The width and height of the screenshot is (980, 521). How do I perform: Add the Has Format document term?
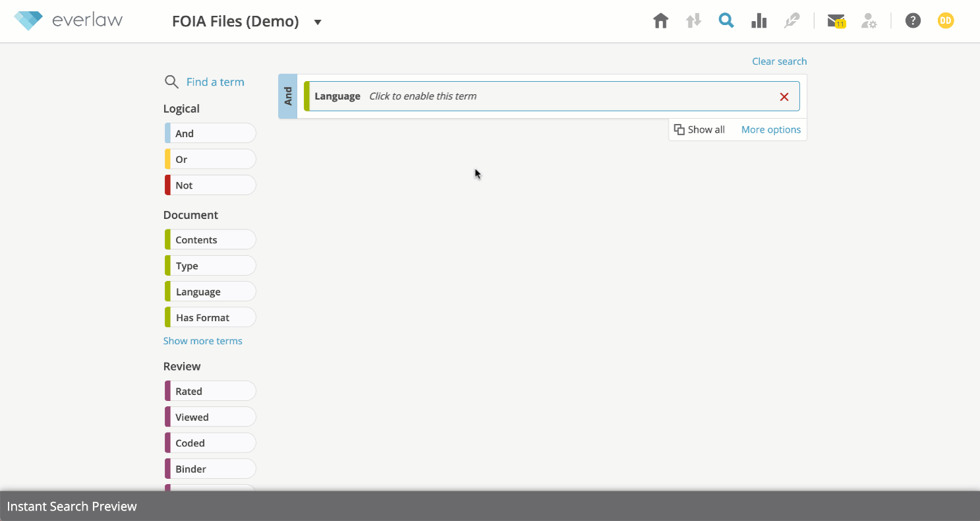(x=210, y=317)
